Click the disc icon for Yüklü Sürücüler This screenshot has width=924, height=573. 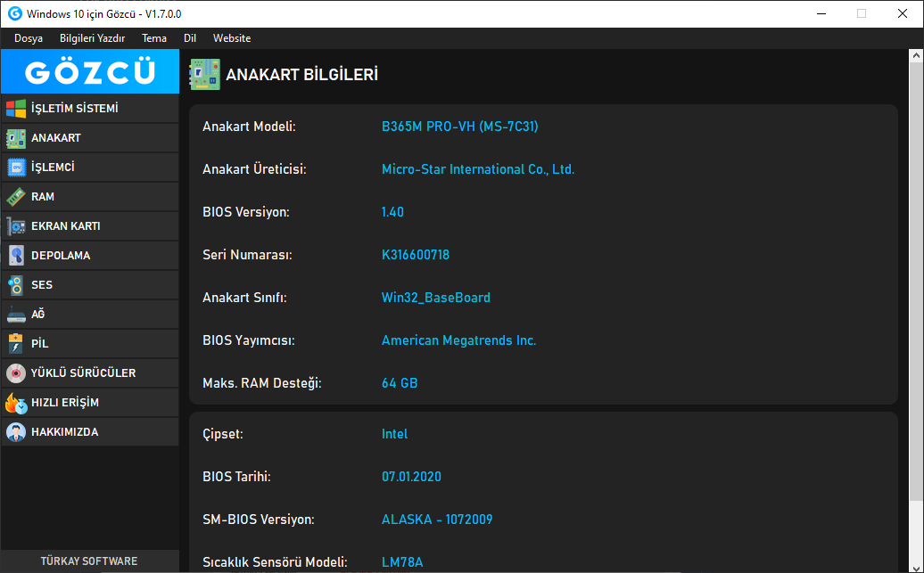[x=16, y=372]
